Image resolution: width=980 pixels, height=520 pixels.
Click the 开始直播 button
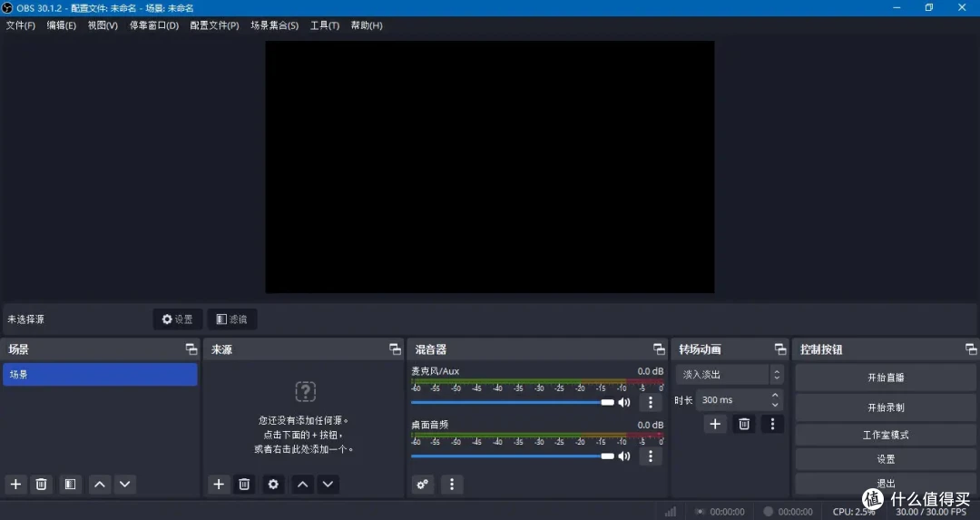coord(886,378)
